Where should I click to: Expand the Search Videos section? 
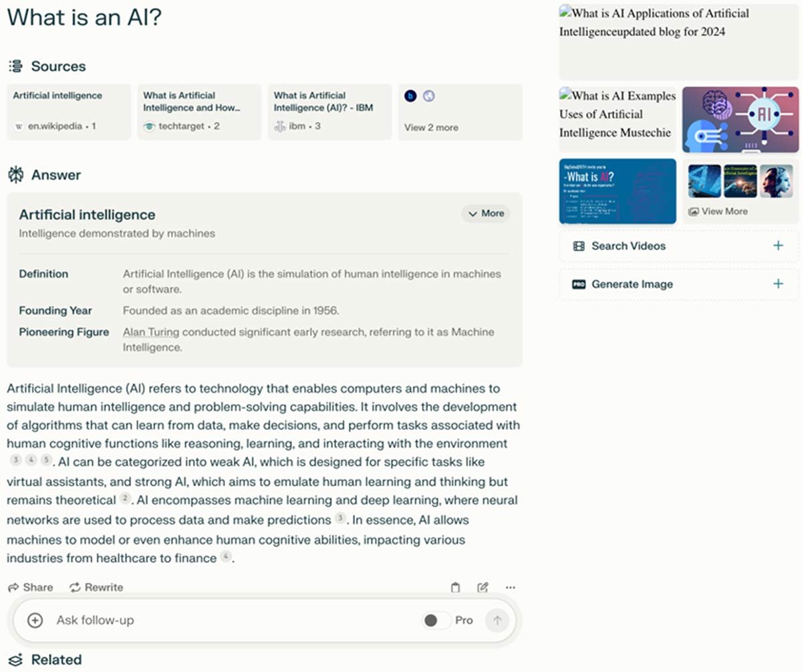pos(777,245)
